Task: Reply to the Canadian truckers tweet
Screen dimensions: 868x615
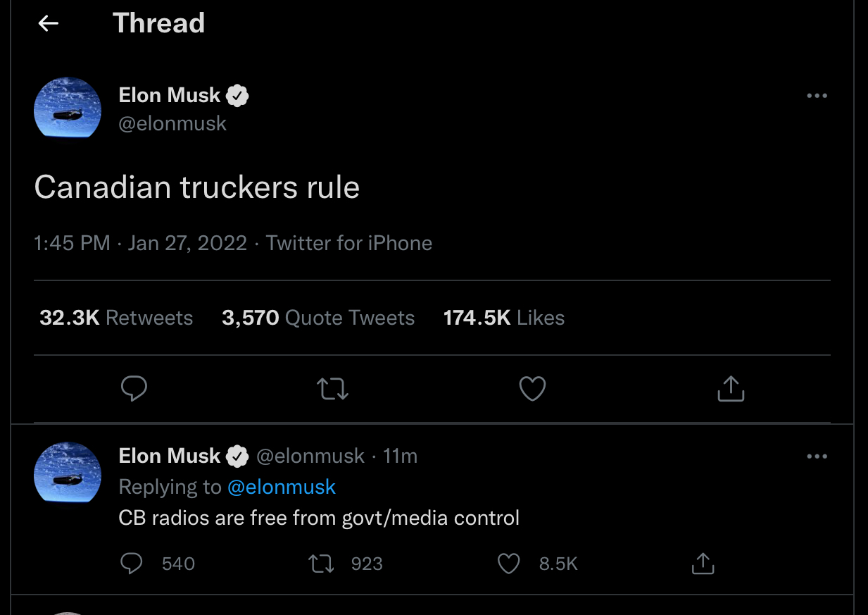Action: point(134,389)
